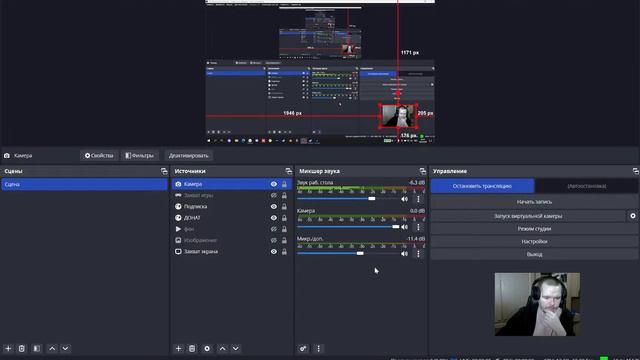Open audio mixer three-dot menu at bottom
The height and width of the screenshot is (360, 640).
tap(318, 349)
